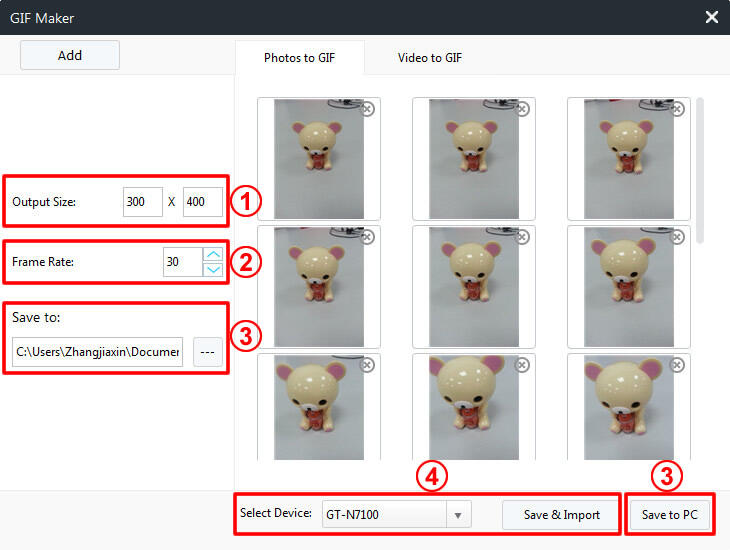Remove the first photo in top row
Viewport: 730px width, 550px height.
(368, 109)
